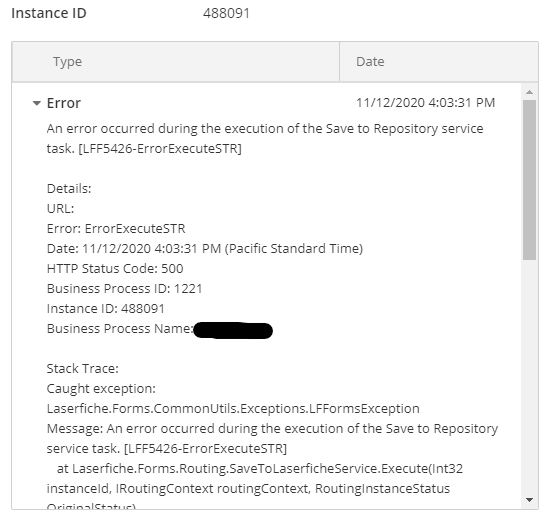Click the Stack Trace: heading

pyautogui.click(x=83, y=369)
